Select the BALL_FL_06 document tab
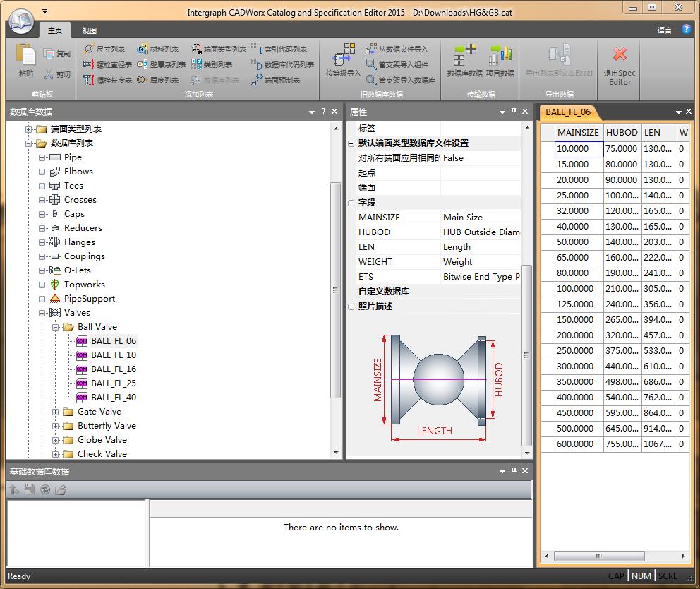 pyautogui.click(x=568, y=112)
